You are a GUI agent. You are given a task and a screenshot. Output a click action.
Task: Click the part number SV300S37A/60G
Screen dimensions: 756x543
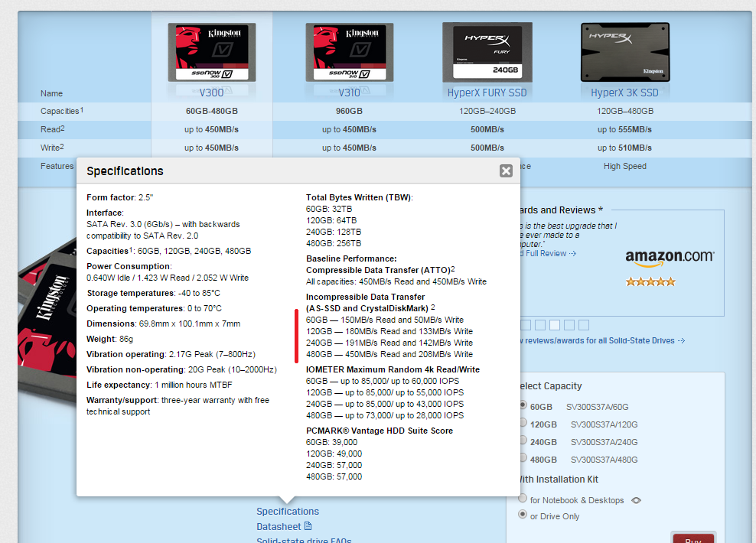click(x=598, y=407)
